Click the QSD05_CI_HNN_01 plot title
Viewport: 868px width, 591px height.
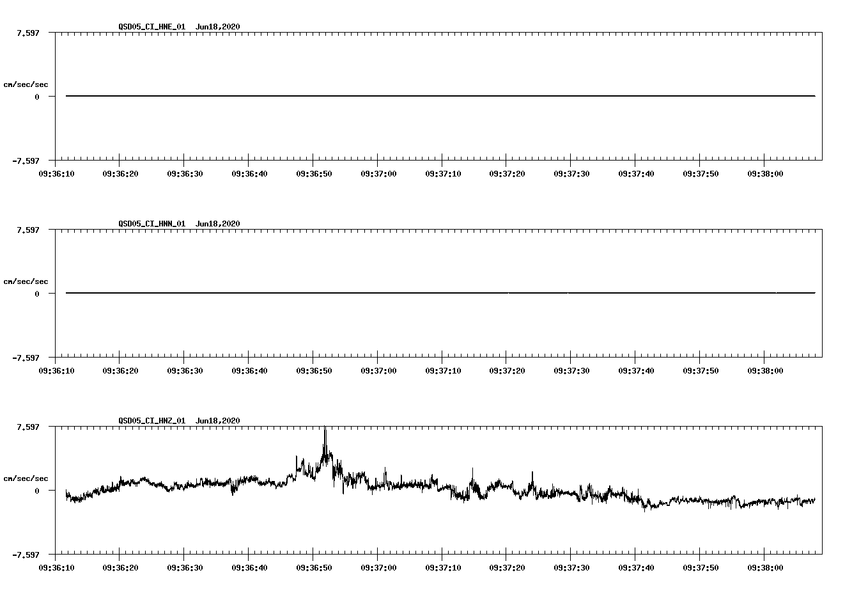tap(179, 223)
